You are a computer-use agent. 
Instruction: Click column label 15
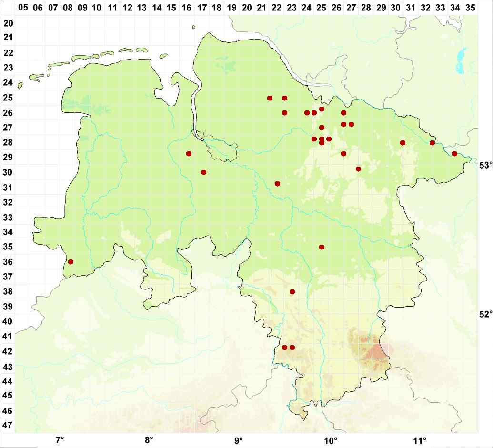coord(171,7)
